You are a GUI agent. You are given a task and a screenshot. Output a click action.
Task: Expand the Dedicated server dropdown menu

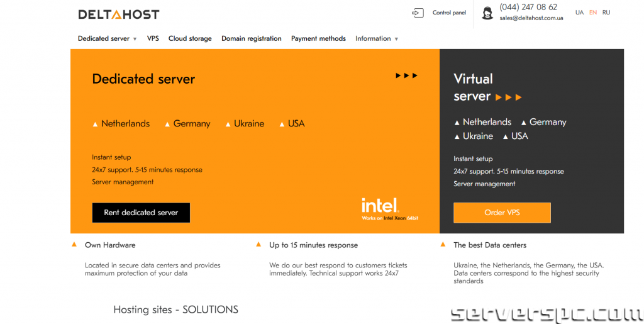tap(107, 38)
